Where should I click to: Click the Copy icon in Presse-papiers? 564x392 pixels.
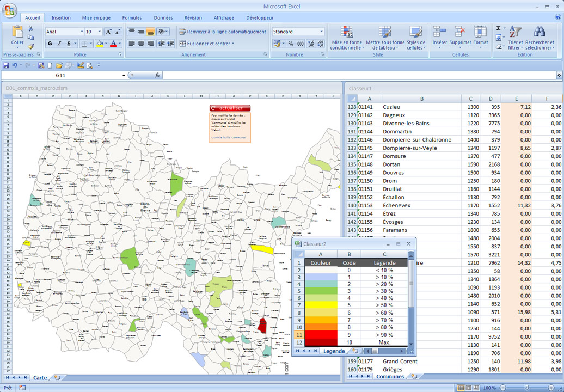pyautogui.click(x=31, y=38)
